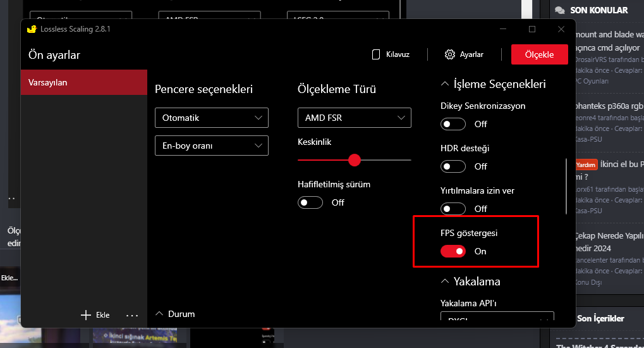Click Pencere seçenekleri heading text

point(204,89)
